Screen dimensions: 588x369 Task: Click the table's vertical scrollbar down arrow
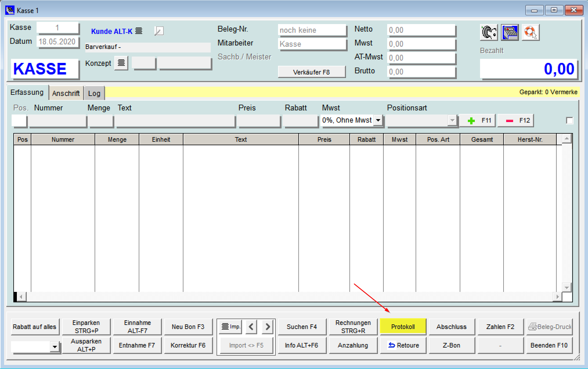pos(567,288)
